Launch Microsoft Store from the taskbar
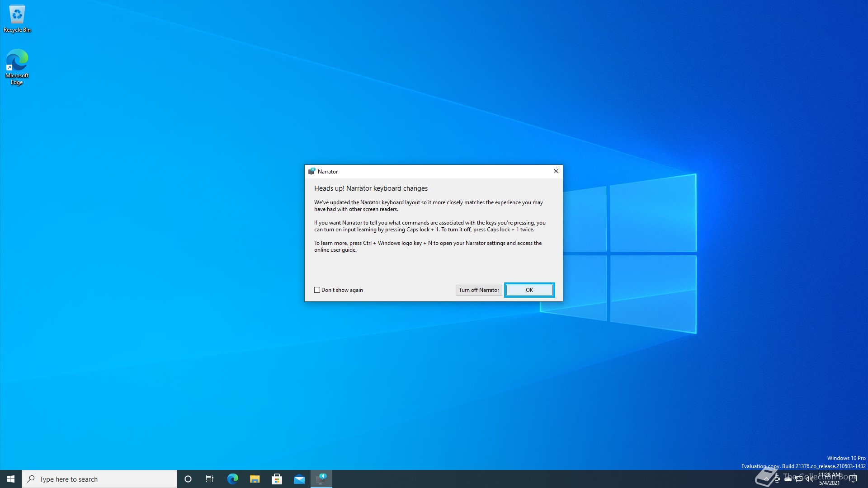Image resolution: width=868 pixels, height=488 pixels. [x=277, y=479]
